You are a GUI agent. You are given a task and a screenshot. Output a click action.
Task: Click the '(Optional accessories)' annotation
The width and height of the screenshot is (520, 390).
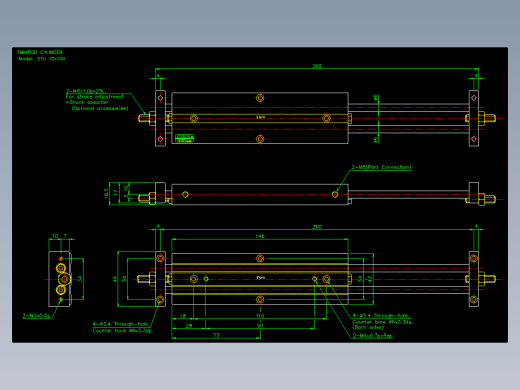tap(100, 108)
